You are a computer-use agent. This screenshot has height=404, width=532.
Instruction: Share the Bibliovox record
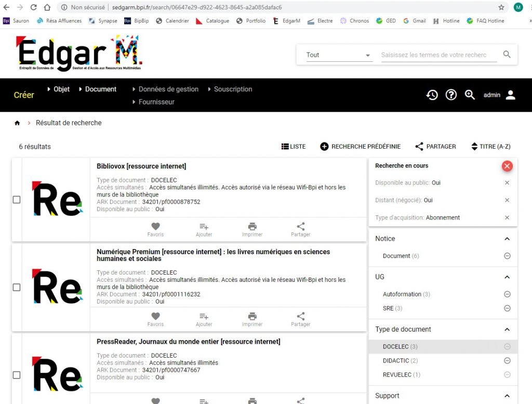click(x=301, y=229)
